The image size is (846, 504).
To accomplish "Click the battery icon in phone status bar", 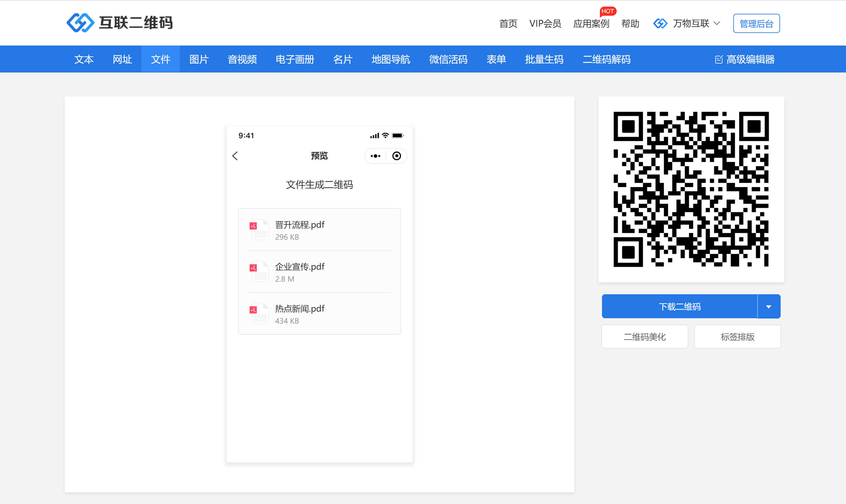I will (x=398, y=135).
